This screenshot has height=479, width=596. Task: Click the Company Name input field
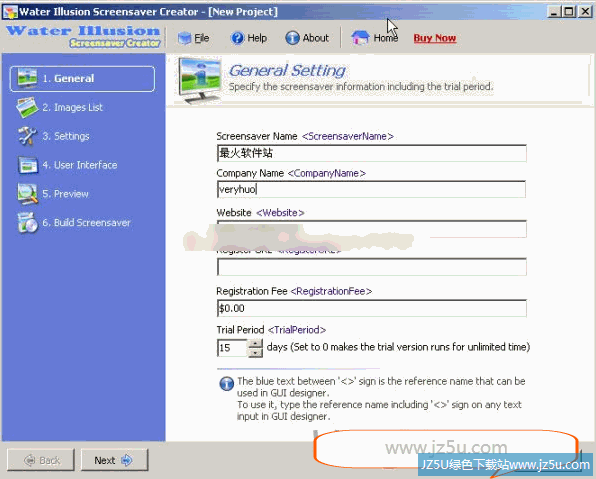372,189
